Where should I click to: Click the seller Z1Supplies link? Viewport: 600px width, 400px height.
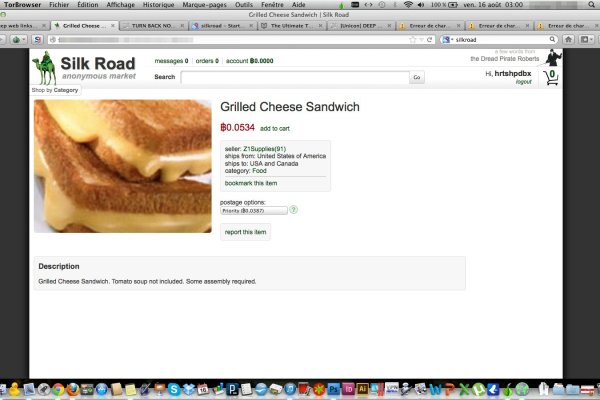click(264, 149)
